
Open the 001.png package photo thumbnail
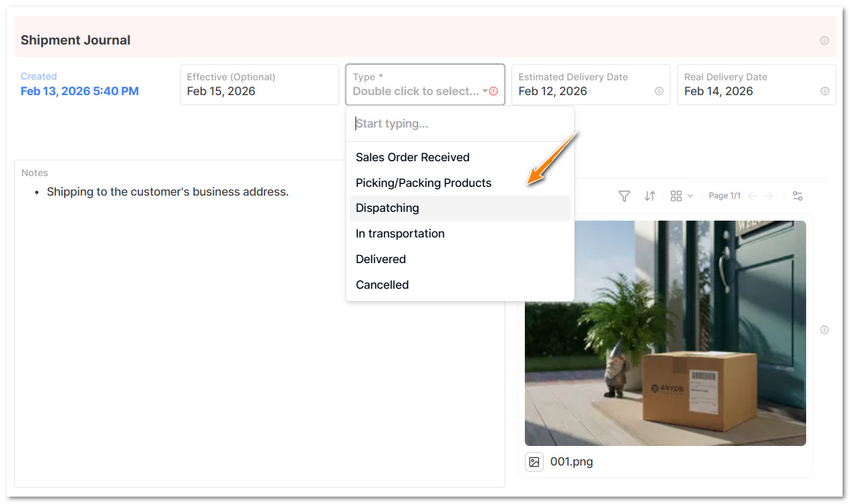[x=665, y=331]
